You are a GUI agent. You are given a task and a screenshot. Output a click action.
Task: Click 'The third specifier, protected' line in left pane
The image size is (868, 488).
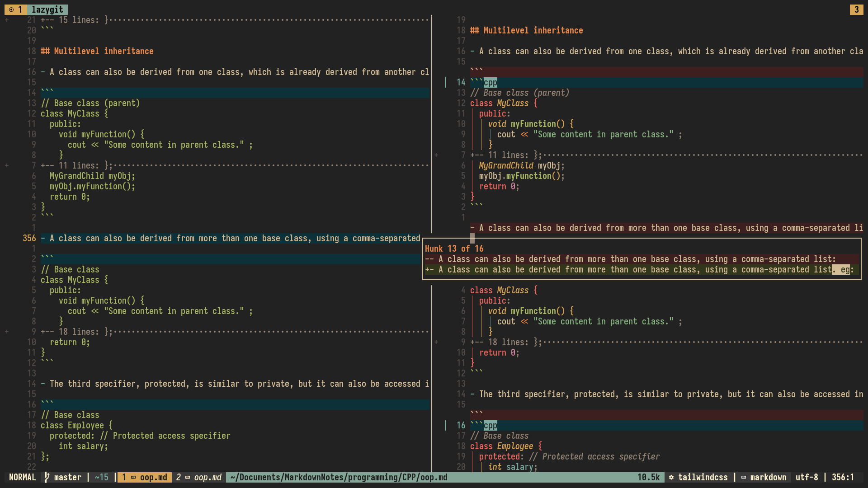[x=235, y=384]
